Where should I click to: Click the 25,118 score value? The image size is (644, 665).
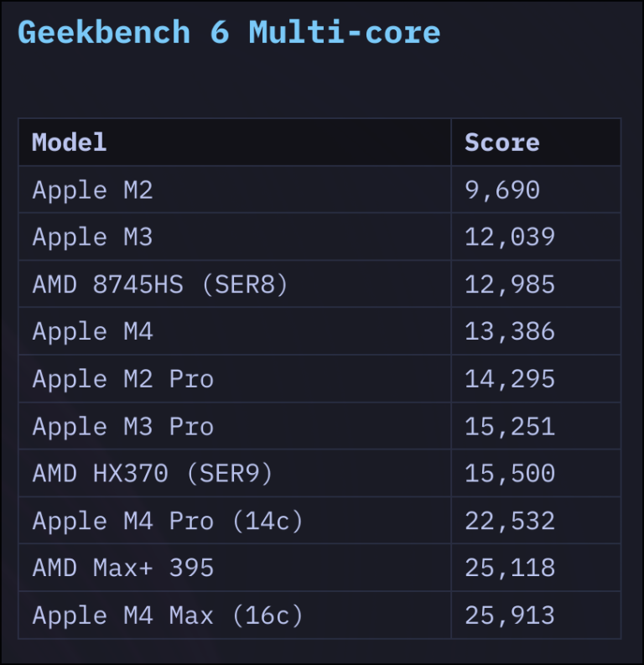coord(510,569)
